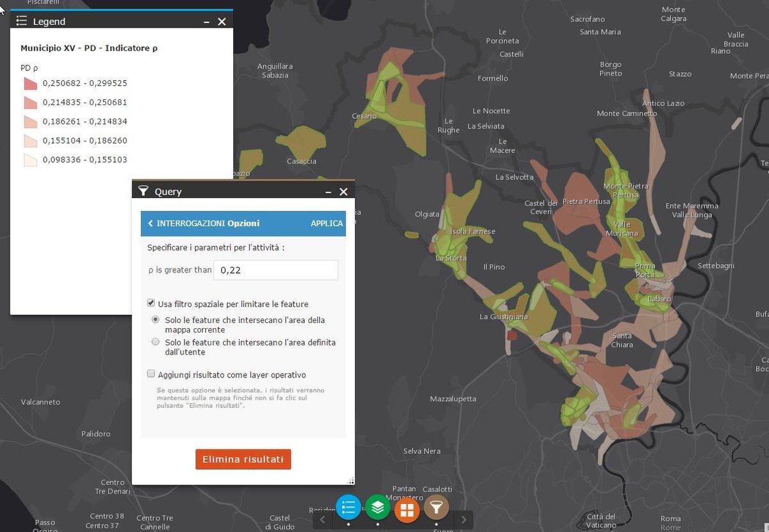The width and height of the screenshot is (769, 532).
Task: Minimize the Legend panel
Action: coord(206,22)
